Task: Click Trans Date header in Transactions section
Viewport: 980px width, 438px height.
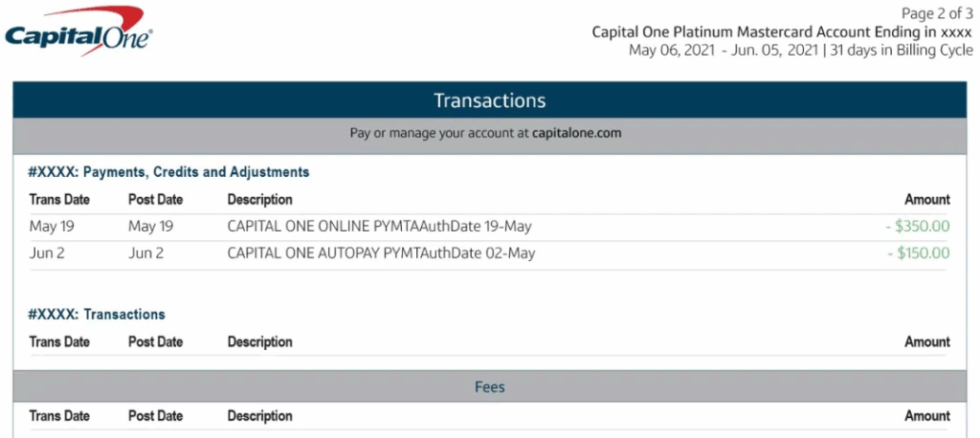Action: (x=59, y=342)
